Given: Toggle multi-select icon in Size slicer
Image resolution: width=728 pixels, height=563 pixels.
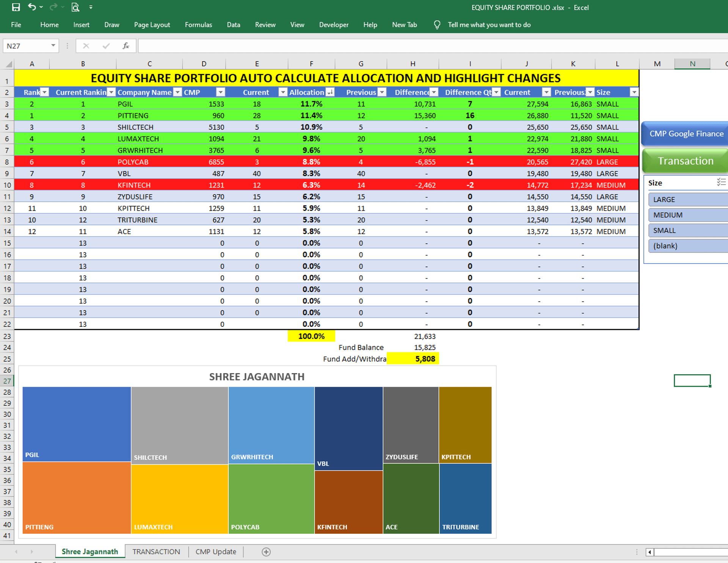Looking at the screenshot, I should point(721,182).
